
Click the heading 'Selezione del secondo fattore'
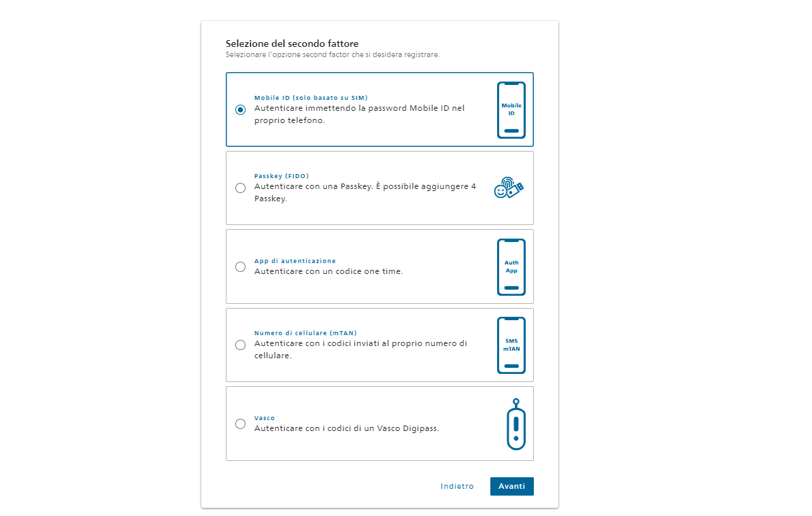coord(292,44)
